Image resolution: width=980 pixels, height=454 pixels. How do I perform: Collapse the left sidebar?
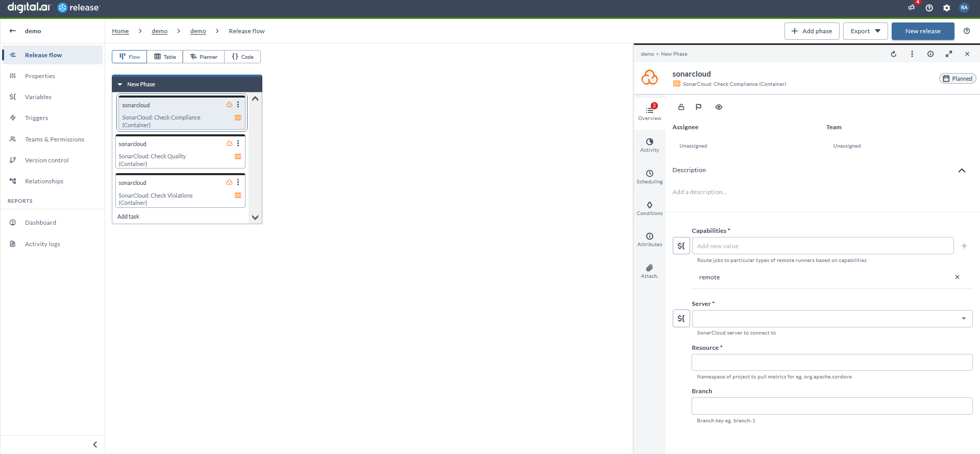(95, 445)
